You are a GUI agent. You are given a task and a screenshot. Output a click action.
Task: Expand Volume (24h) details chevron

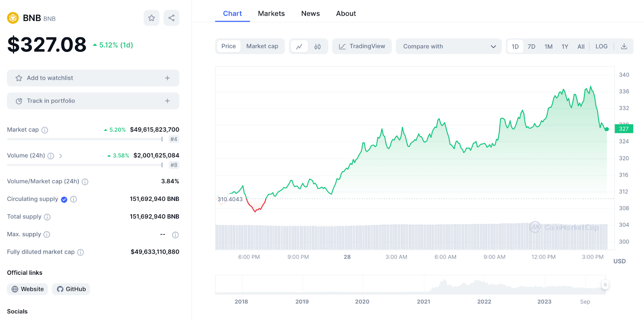click(60, 156)
